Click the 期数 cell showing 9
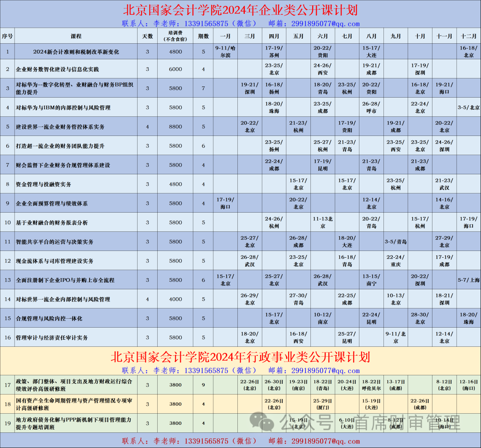Viewport: 481px width, 448px height. coord(203,385)
